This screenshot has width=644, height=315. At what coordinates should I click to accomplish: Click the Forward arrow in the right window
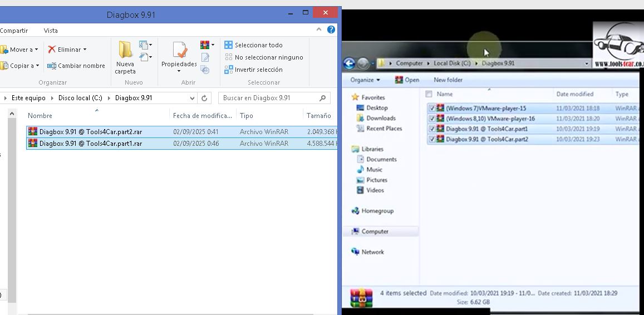click(x=363, y=63)
